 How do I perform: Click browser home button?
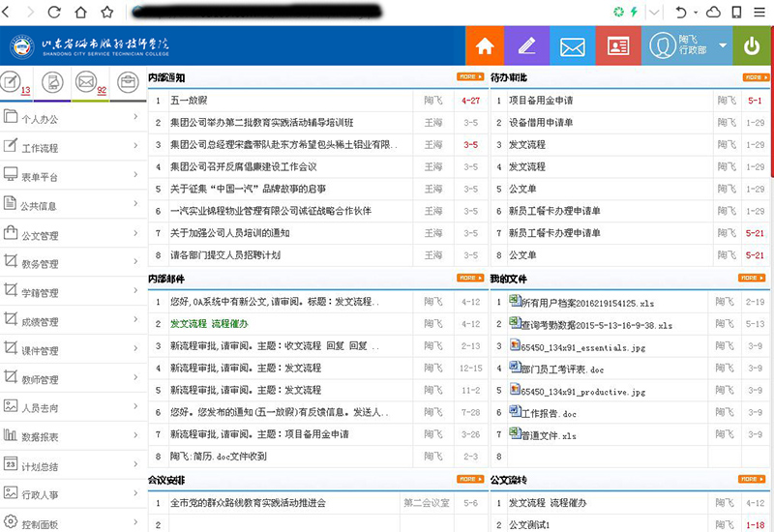[x=81, y=12]
